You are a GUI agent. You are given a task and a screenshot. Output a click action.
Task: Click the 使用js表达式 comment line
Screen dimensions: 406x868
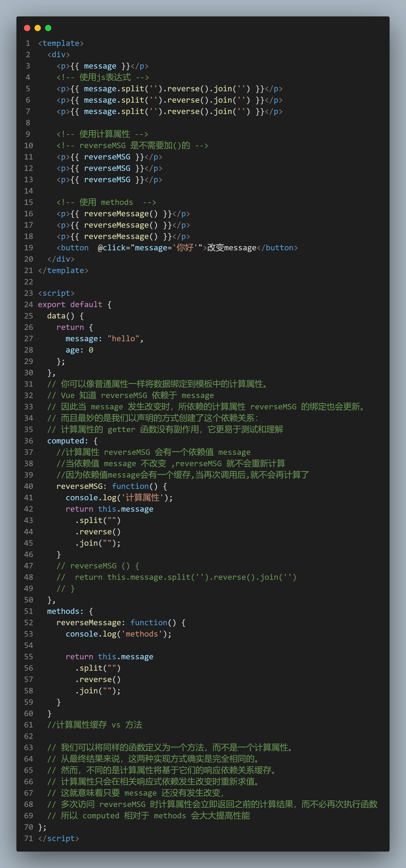[x=102, y=77]
